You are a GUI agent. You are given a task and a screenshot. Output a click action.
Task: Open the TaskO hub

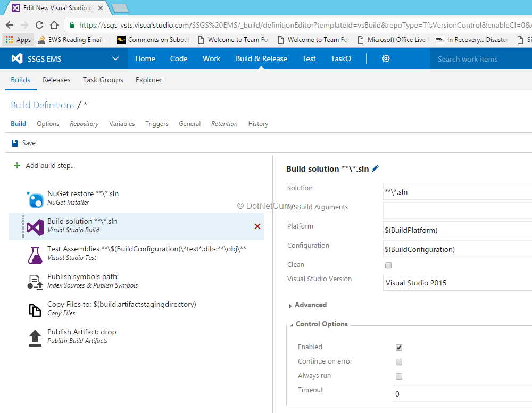(x=341, y=58)
